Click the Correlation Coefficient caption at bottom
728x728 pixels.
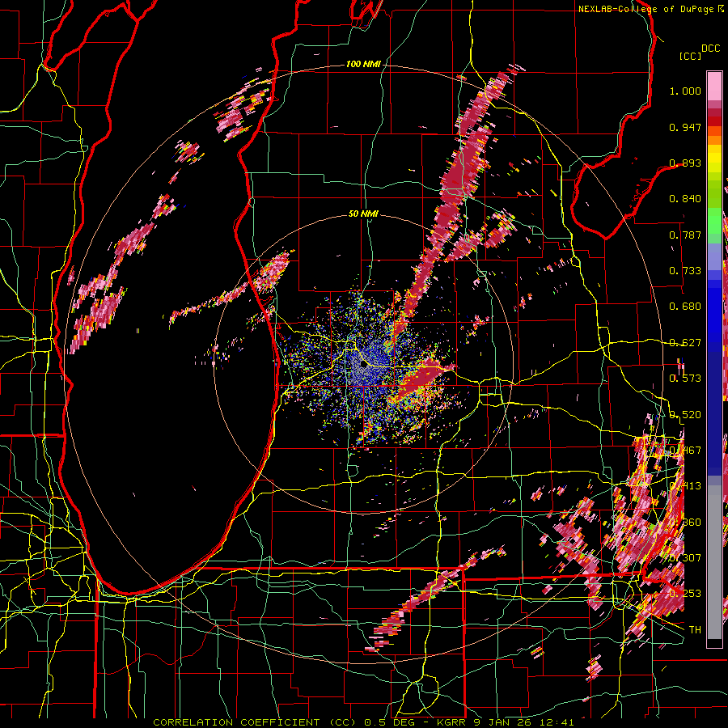point(363,722)
